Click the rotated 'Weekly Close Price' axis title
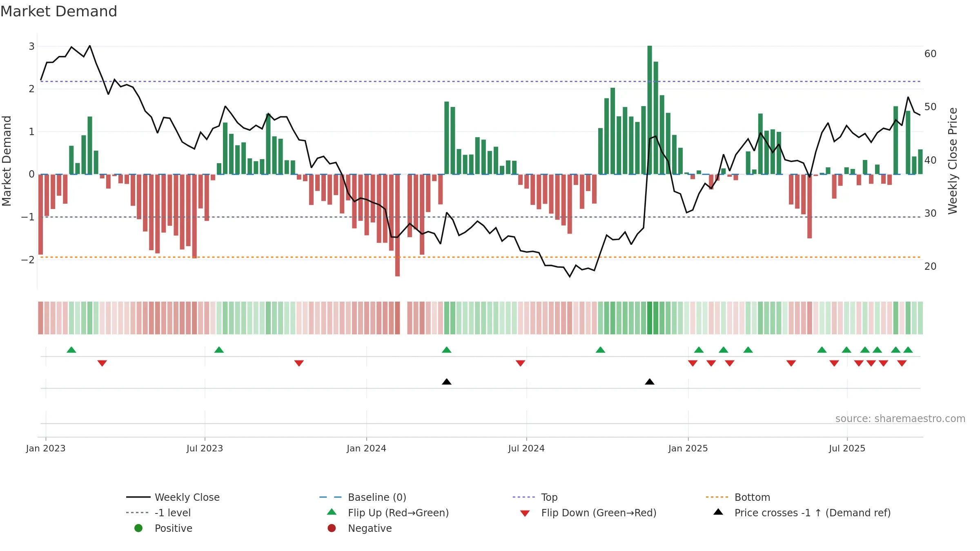Image resolution: width=980 pixels, height=551 pixels. (953, 161)
